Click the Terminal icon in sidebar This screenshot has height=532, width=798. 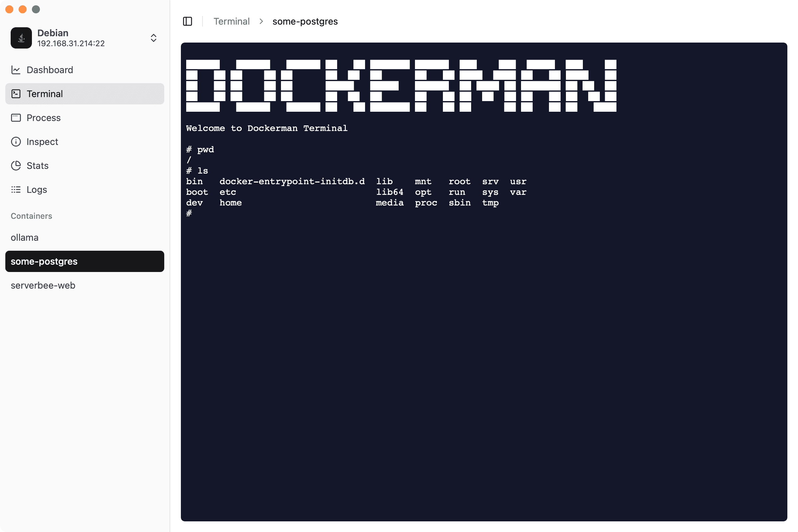[x=16, y=94]
